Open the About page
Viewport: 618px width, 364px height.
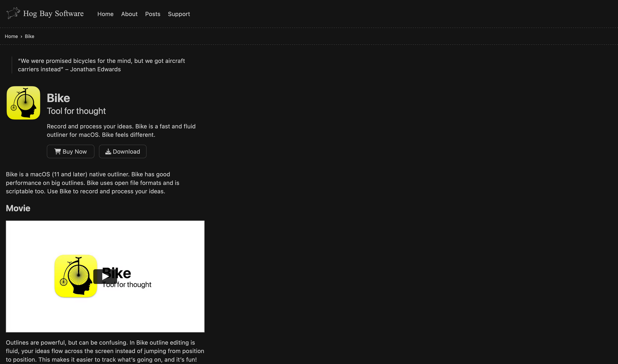129,14
